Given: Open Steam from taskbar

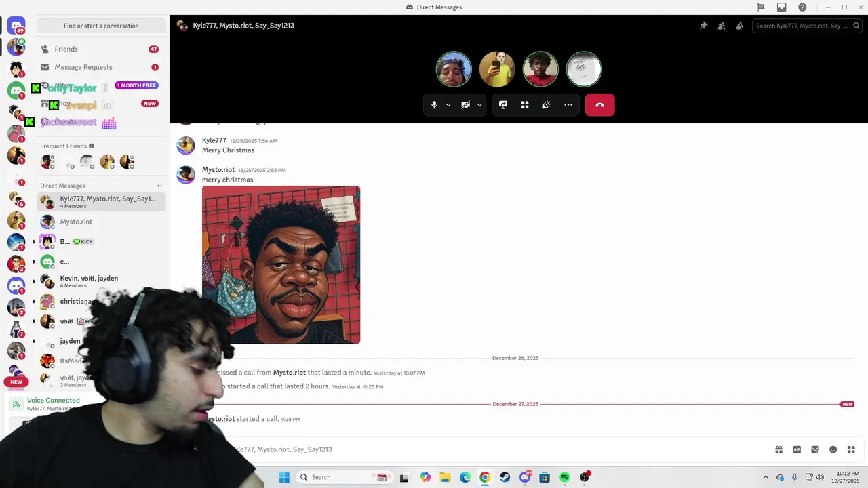Looking at the screenshot, I should (x=505, y=477).
